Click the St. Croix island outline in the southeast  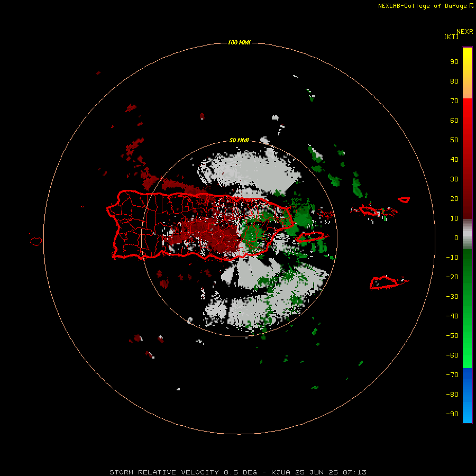[384, 283]
